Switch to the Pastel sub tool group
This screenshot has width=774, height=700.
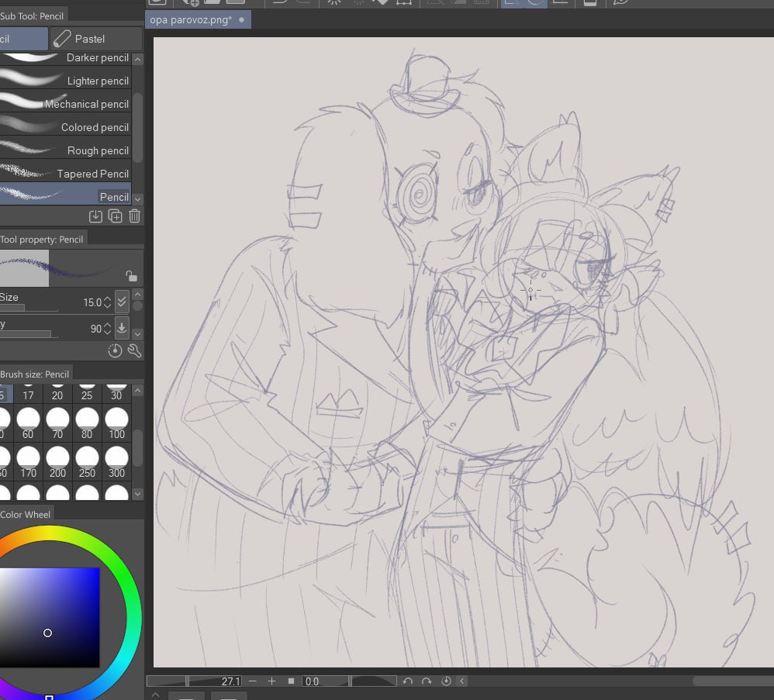[95, 39]
